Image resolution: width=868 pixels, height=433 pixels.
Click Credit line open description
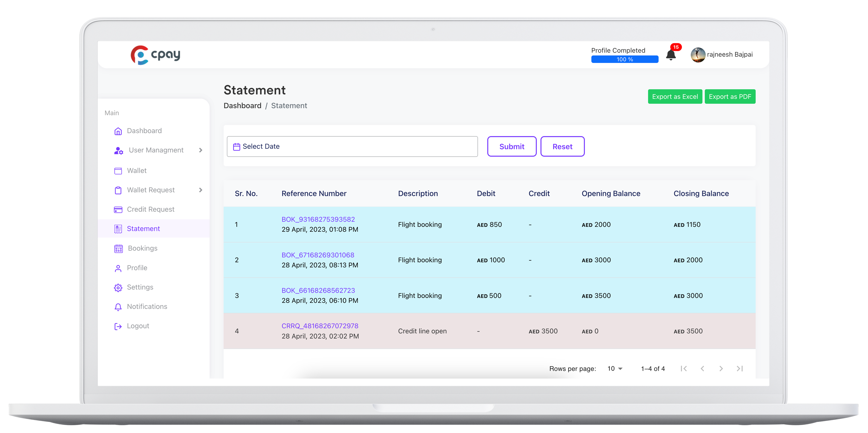(422, 331)
